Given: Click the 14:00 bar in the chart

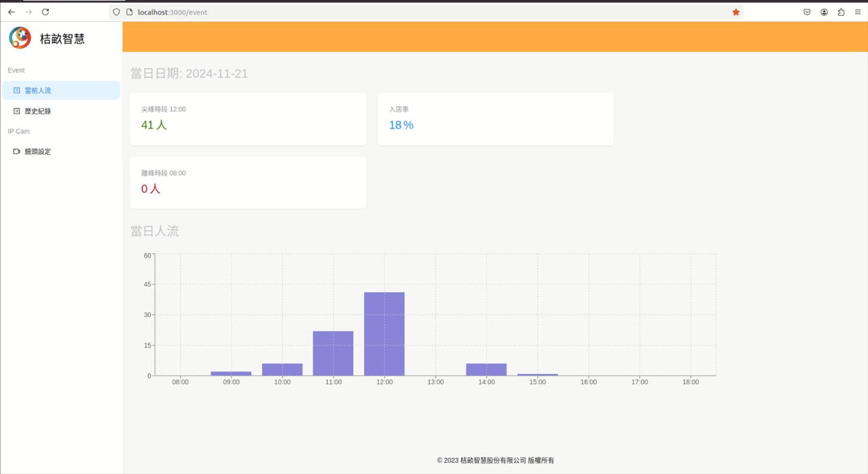Looking at the screenshot, I should coord(486,370).
